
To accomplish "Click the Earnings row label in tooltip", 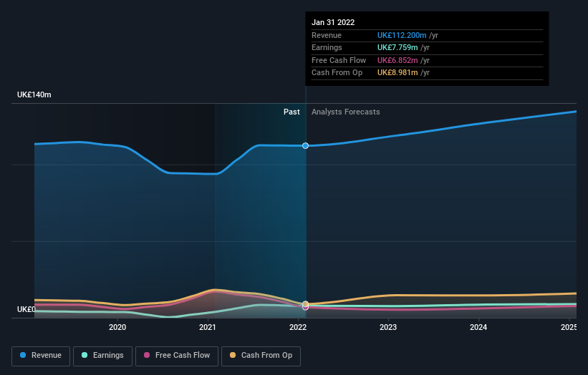I will point(327,47).
